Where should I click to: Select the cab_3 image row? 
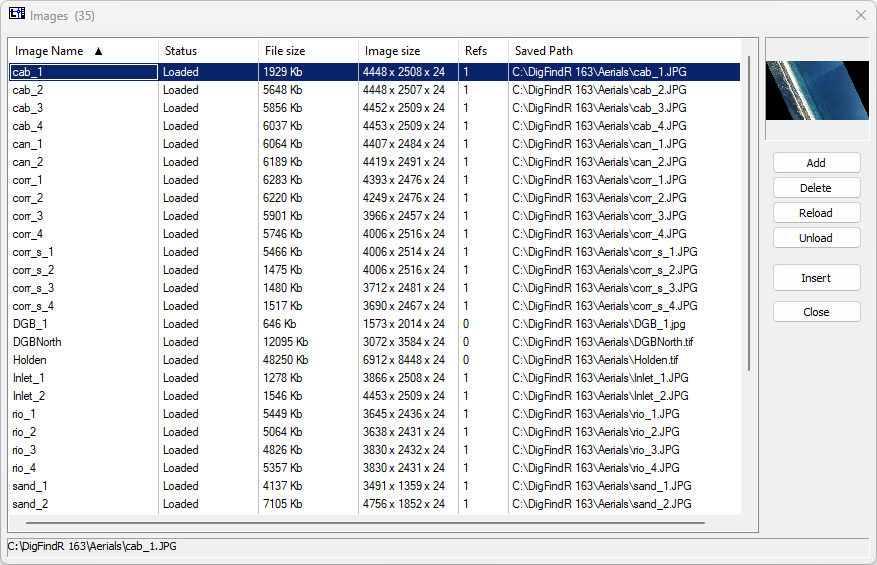point(375,108)
